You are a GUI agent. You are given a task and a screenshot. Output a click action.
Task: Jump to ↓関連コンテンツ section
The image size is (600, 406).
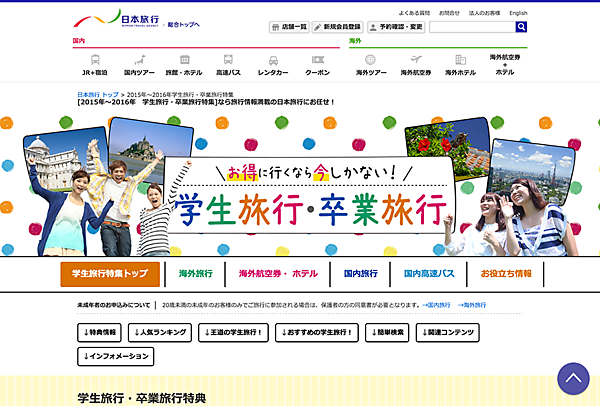click(448, 333)
